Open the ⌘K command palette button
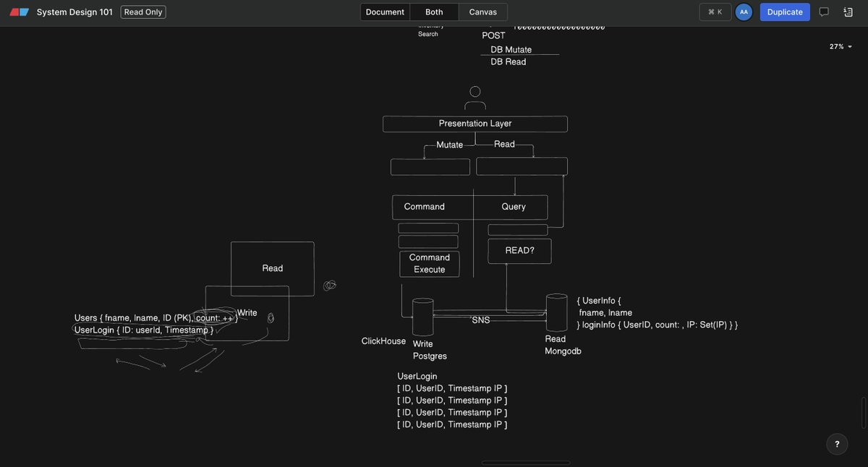Screen dimensions: 868x467 [715, 12]
